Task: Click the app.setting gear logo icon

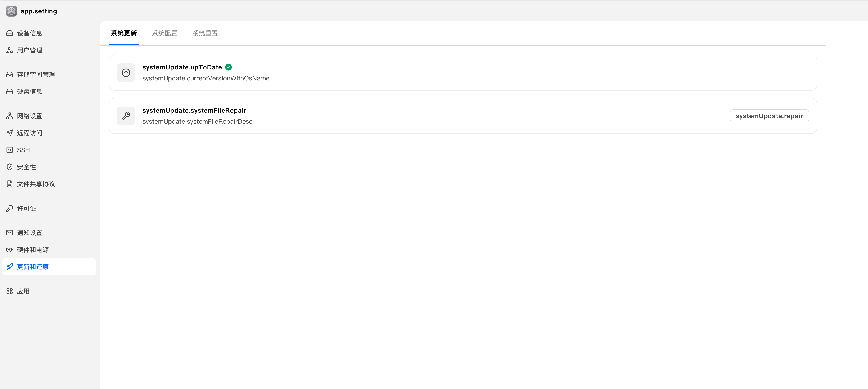Action: pos(11,11)
